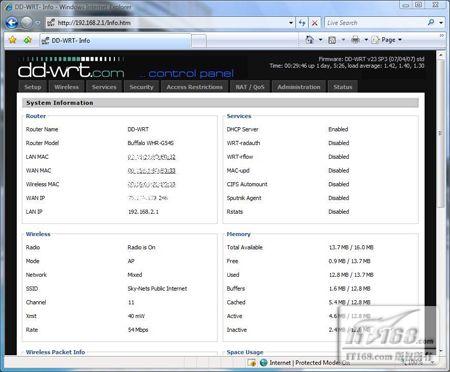Viewport: 450px width, 372px height.
Task: Click the Refresh page icon
Action: tap(302, 23)
